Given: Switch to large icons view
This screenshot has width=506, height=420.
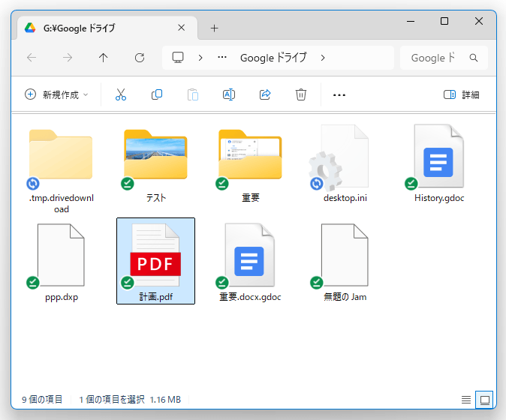Looking at the screenshot, I should pos(484,400).
